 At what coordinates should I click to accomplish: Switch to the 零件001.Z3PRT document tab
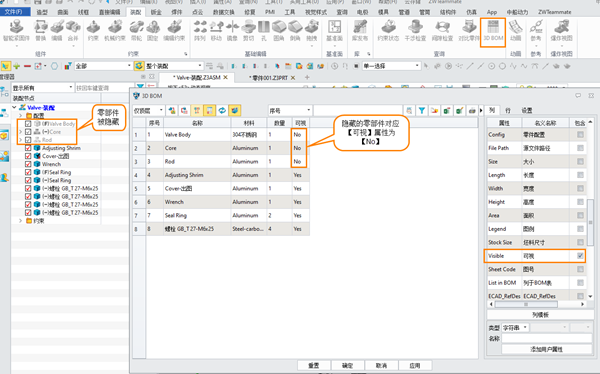pyautogui.click(x=268, y=78)
